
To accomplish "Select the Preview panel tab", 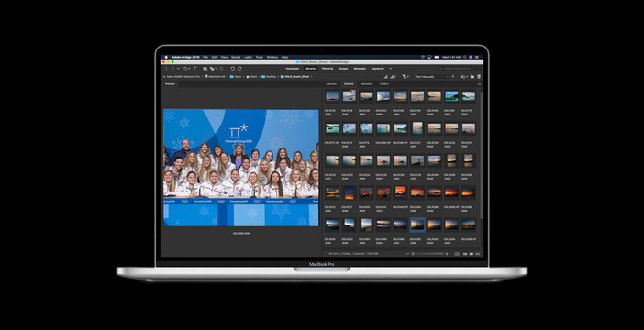I will point(170,84).
